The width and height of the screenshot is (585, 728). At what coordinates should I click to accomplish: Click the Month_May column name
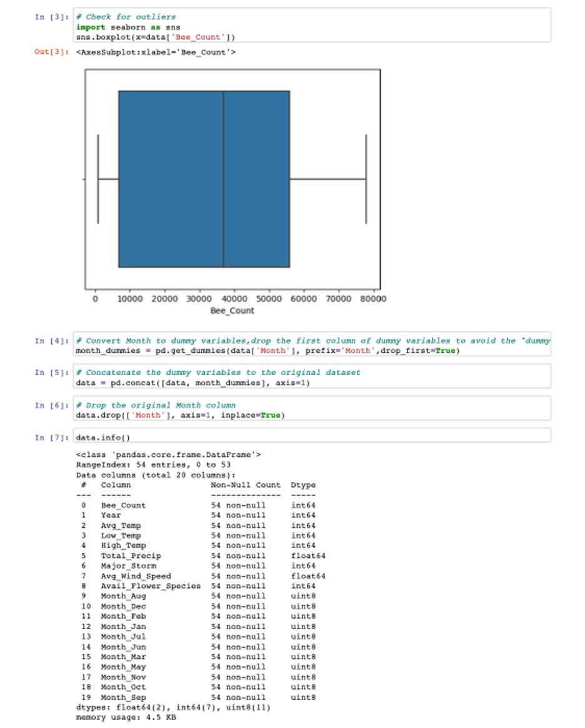click(x=123, y=667)
